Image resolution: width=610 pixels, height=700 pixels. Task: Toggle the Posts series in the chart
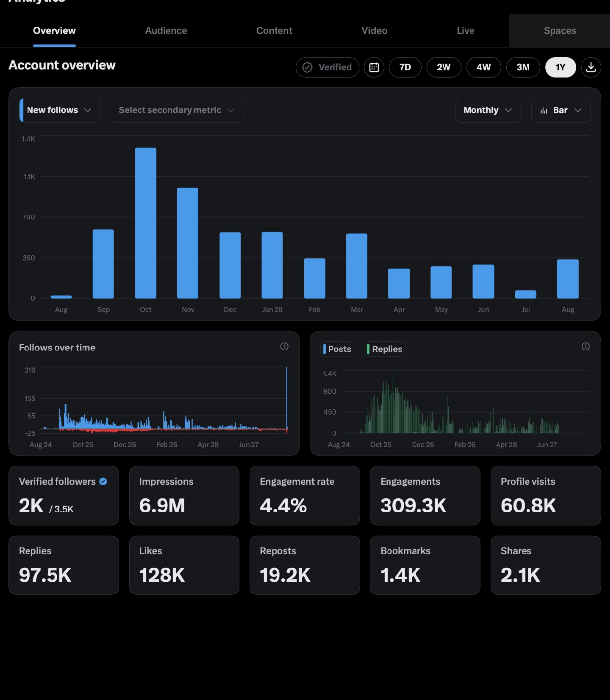(337, 349)
